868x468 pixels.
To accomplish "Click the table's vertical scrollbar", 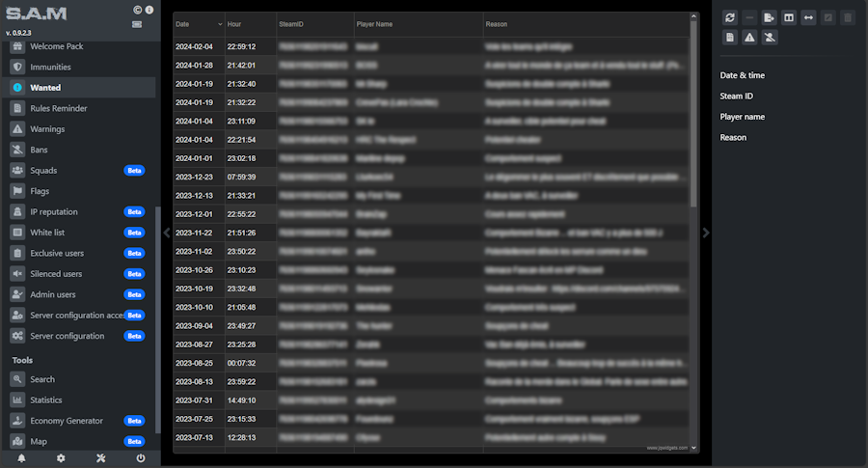I will pyautogui.click(x=693, y=116).
